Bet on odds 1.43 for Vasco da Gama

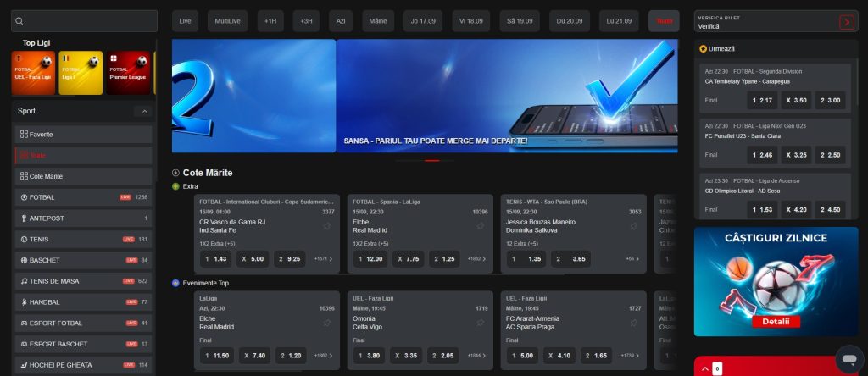click(216, 259)
